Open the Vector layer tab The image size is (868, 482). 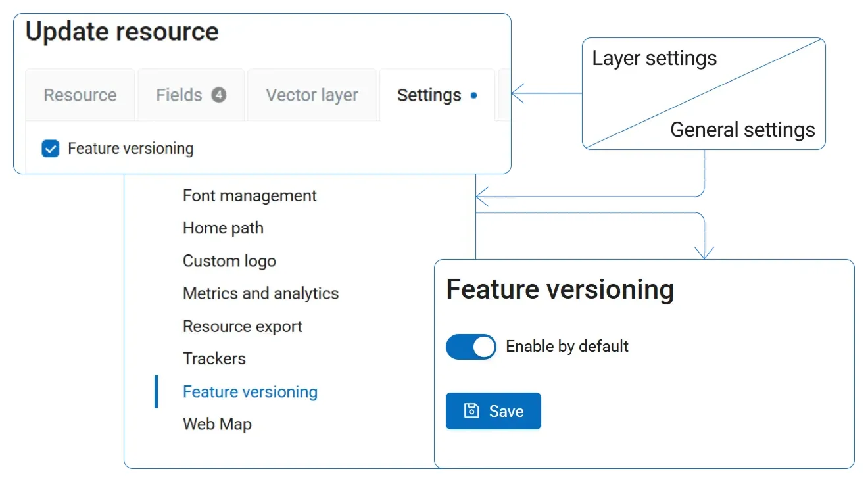coord(312,95)
